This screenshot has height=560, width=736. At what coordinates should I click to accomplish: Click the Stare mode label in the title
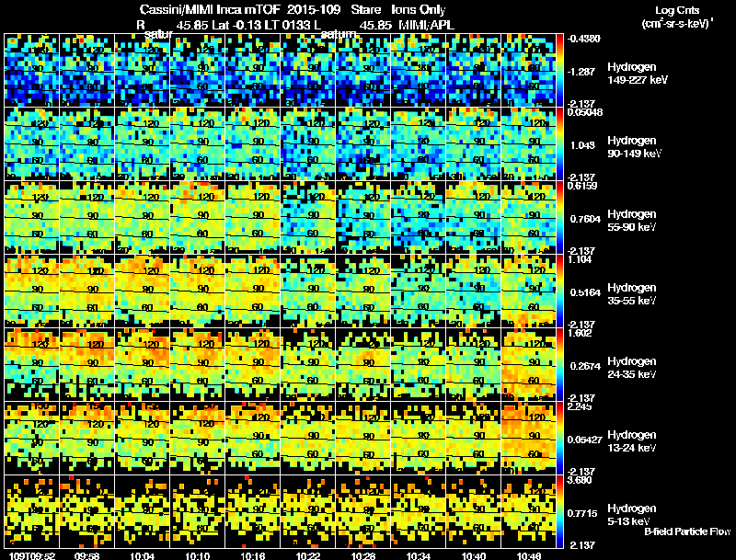tap(366, 10)
